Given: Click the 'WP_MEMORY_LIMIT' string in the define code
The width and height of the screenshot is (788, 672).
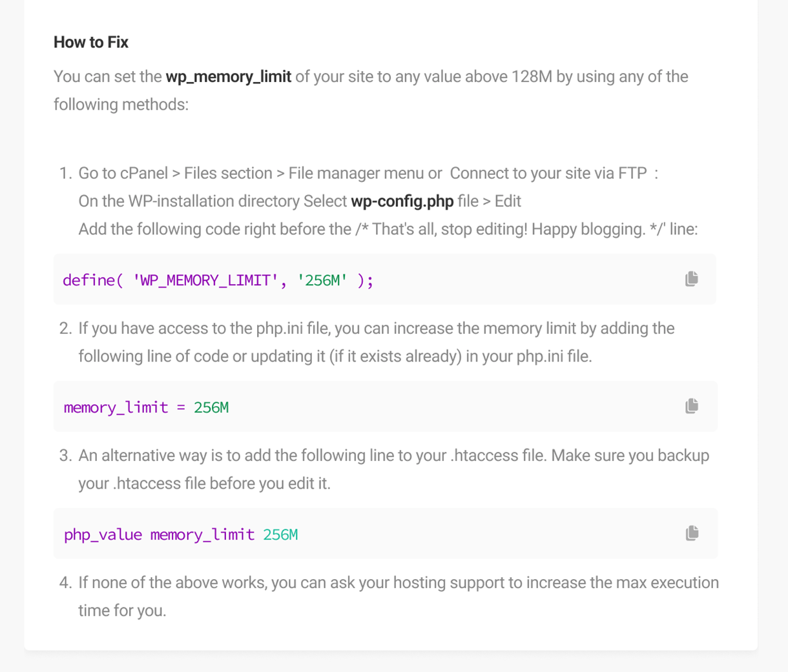Looking at the screenshot, I should click(205, 280).
